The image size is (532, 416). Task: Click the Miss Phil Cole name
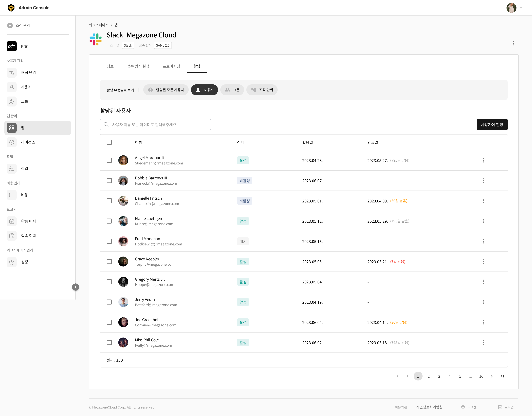click(147, 340)
